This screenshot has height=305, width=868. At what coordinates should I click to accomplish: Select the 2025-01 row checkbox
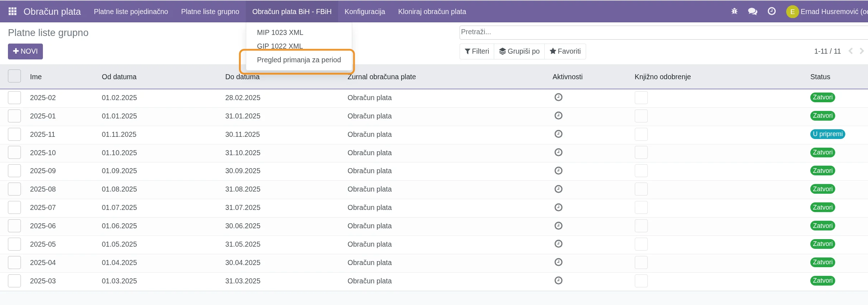pyautogui.click(x=14, y=116)
